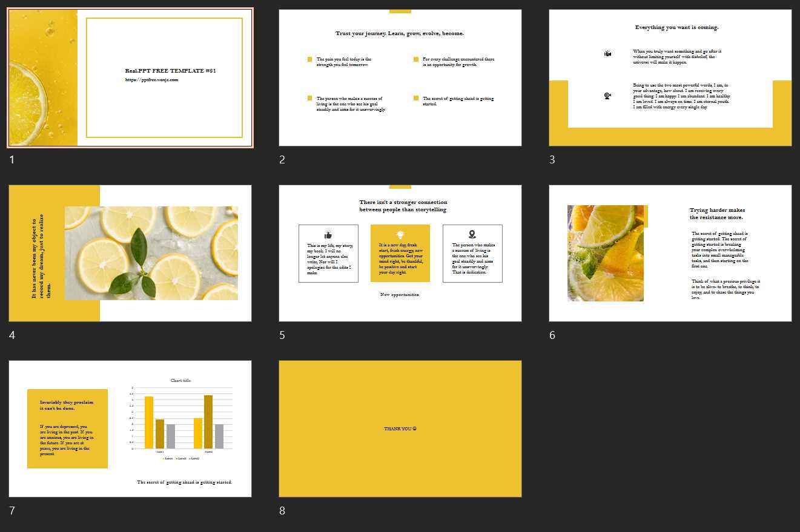Click the slide number 5 label
The width and height of the screenshot is (800, 532).
click(282, 335)
